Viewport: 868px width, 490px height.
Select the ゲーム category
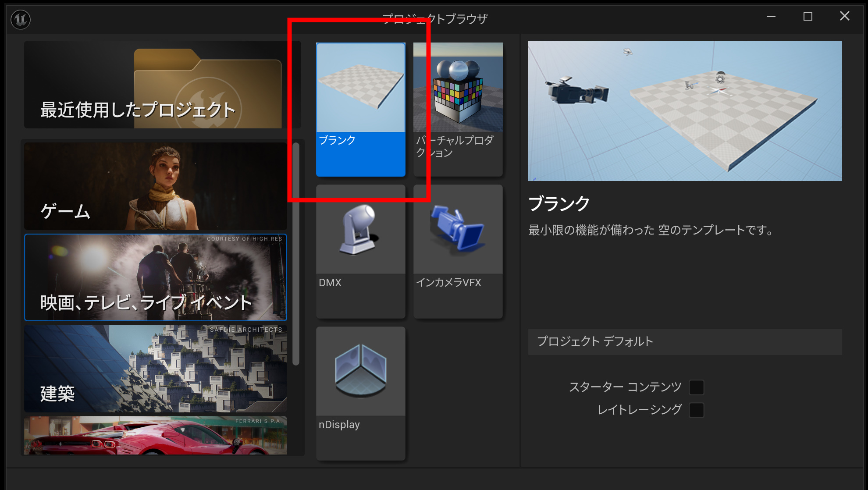click(x=156, y=186)
